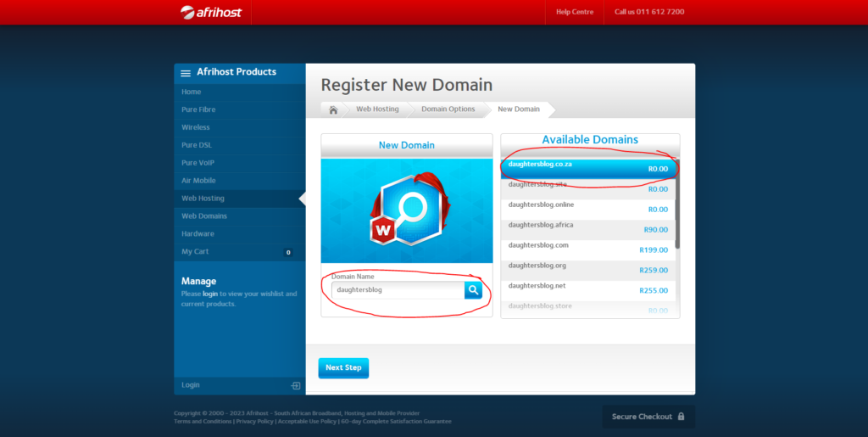Go to Domain Options breadcrumb step
The image size is (868, 437).
tap(448, 109)
